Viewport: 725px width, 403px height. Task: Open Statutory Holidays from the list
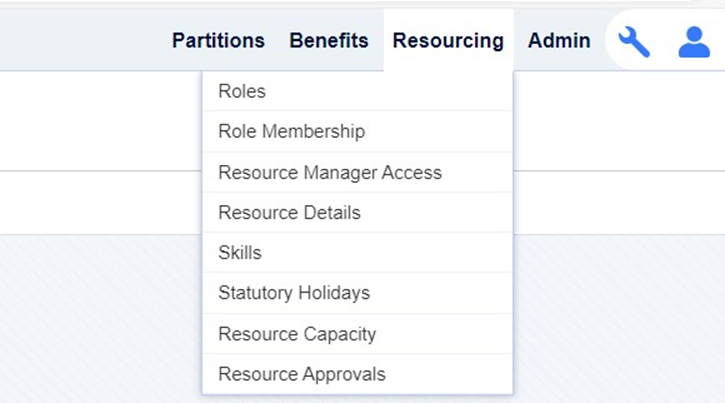pyautogui.click(x=357, y=293)
